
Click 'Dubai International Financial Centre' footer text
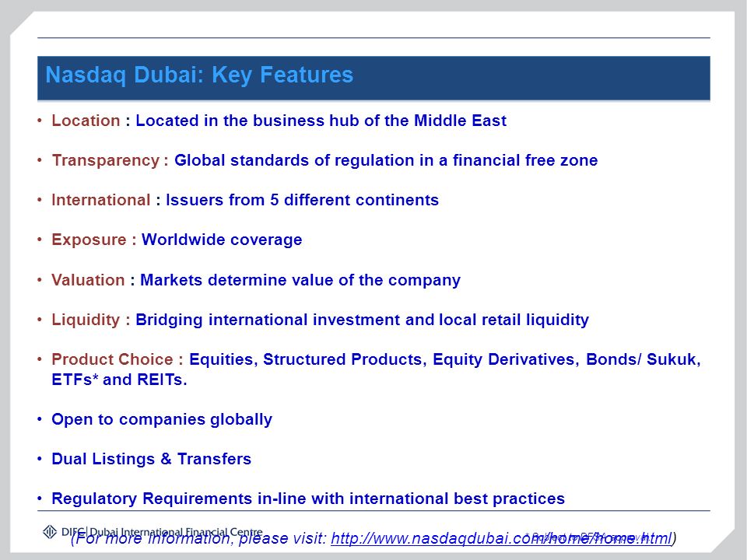pyautogui.click(x=177, y=531)
